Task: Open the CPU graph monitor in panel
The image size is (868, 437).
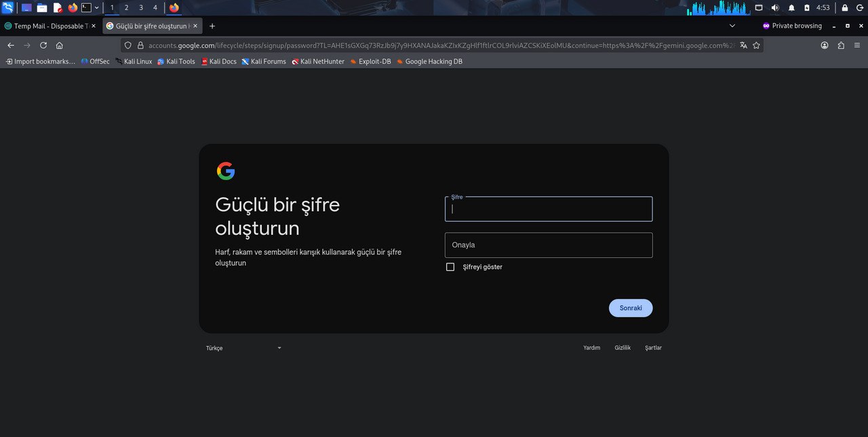Action: click(x=717, y=7)
